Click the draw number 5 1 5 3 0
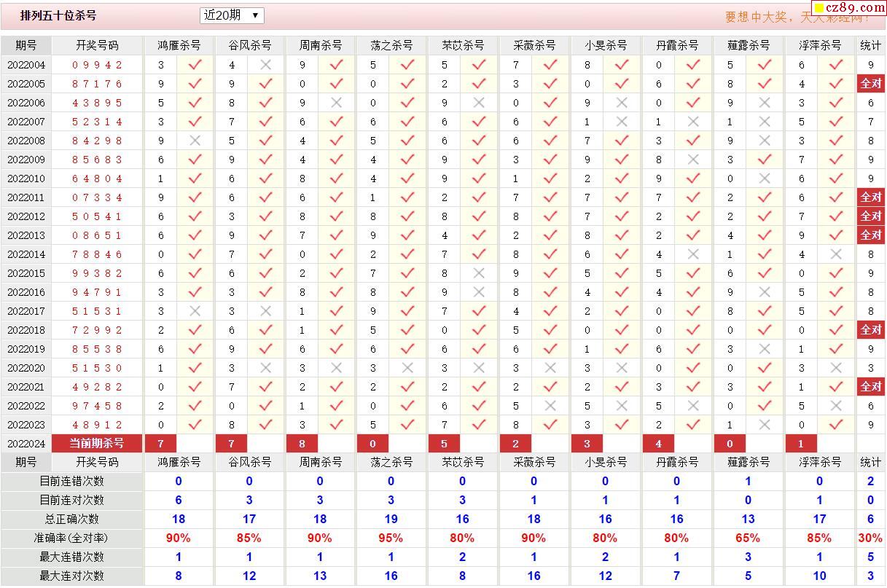Viewport: 887px width, 588px height. 98,368
